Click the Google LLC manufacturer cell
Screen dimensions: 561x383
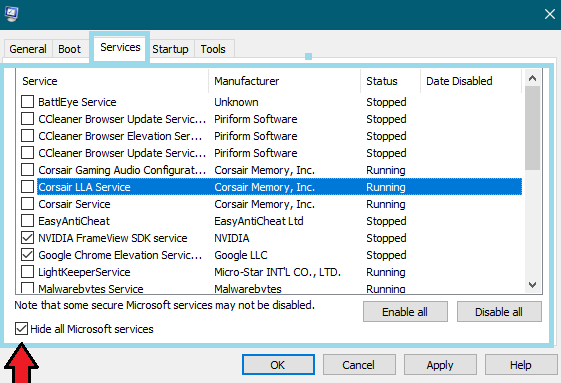pyautogui.click(x=241, y=255)
